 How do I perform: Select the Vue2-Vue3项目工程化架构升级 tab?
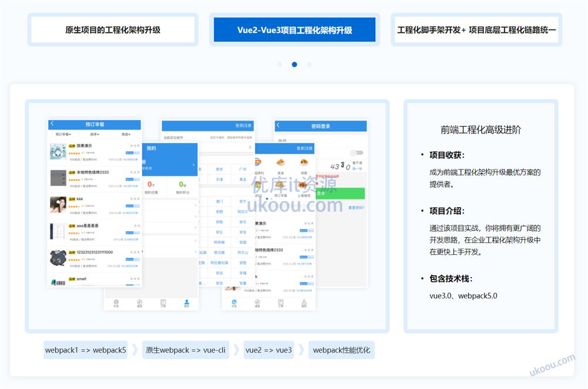tap(295, 29)
